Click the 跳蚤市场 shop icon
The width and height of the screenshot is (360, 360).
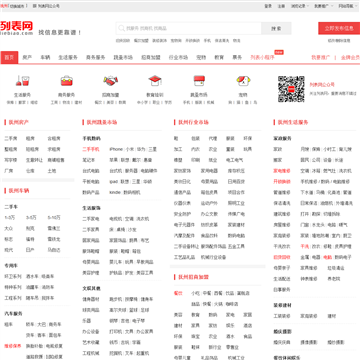point(199,81)
